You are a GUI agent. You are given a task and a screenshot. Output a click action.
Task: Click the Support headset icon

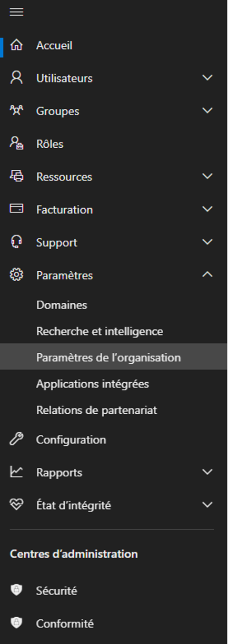coord(16,242)
